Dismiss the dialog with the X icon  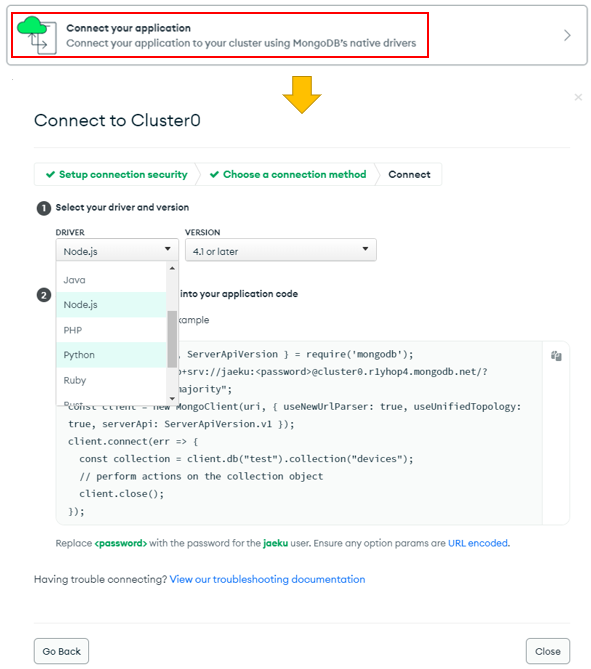coord(578,97)
